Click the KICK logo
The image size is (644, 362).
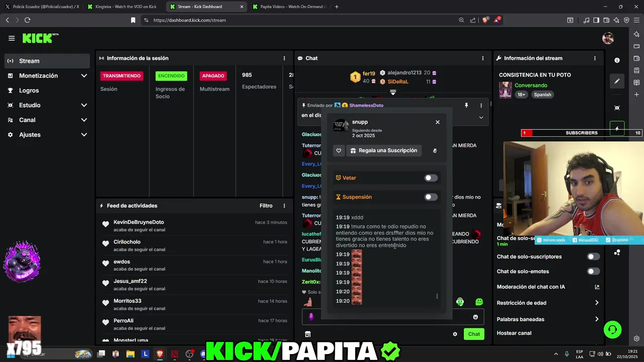[x=40, y=38]
